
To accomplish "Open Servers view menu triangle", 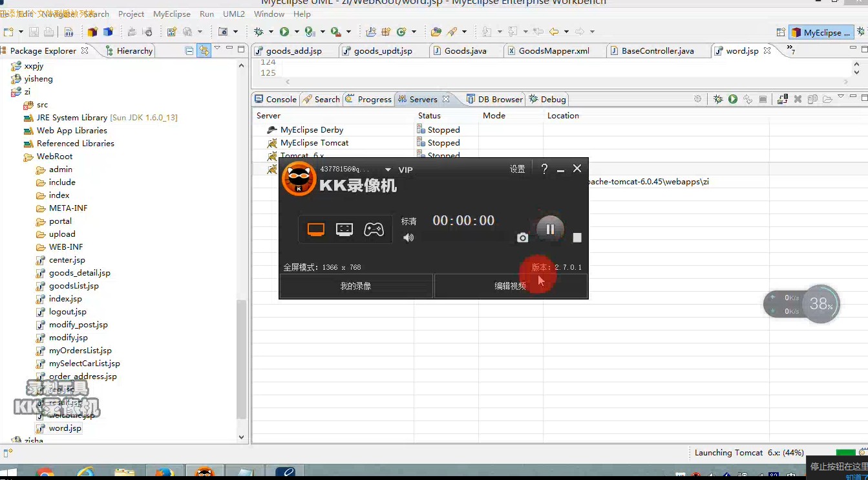I will point(841,96).
